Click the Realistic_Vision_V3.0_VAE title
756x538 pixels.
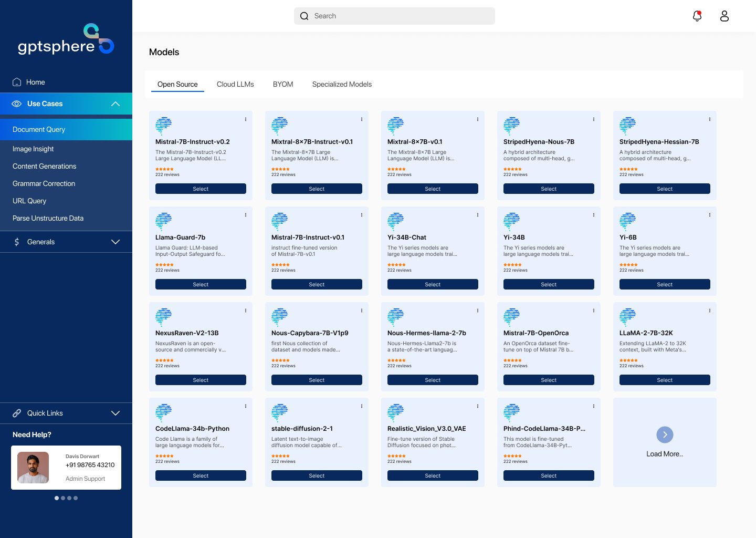[x=426, y=429]
